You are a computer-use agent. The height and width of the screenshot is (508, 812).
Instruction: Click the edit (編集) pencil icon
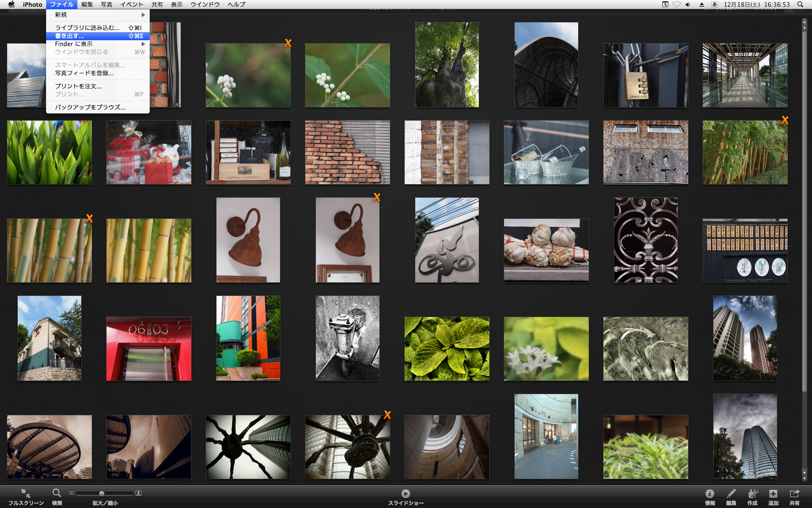[731, 494]
